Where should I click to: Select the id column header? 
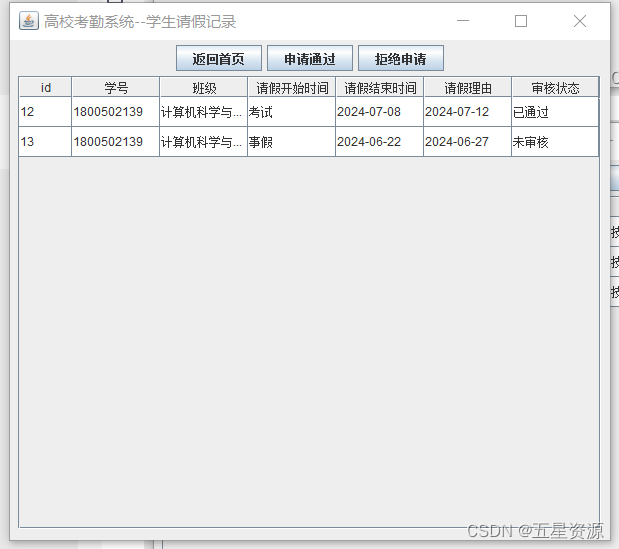tap(45, 87)
